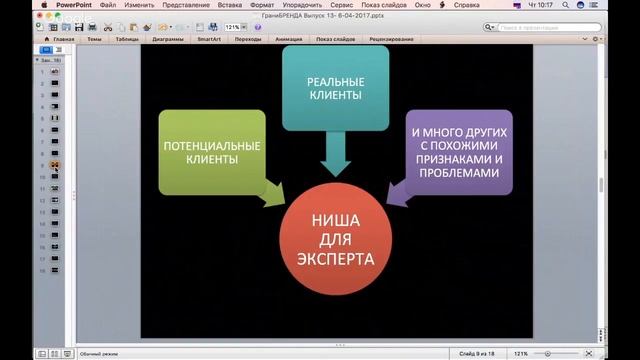Switch to the SmartArt ribbon tab

pos(209,39)
